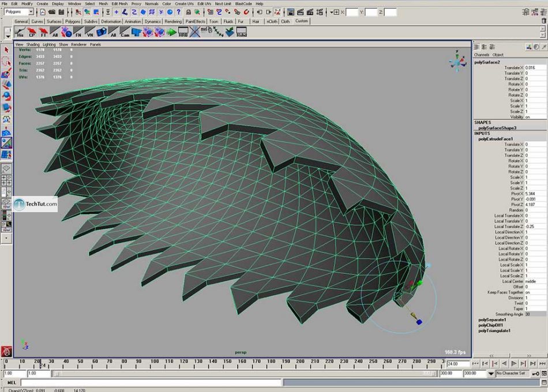This screenshot has height=392, width=548.
Task: Click the HRB shelf button
Action: (183, 32)
